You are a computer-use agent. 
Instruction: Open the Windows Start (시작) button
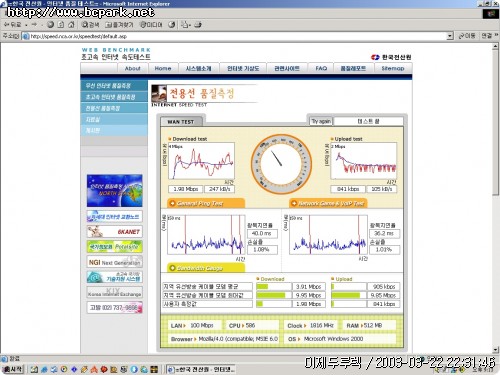[x=13, y=369]
